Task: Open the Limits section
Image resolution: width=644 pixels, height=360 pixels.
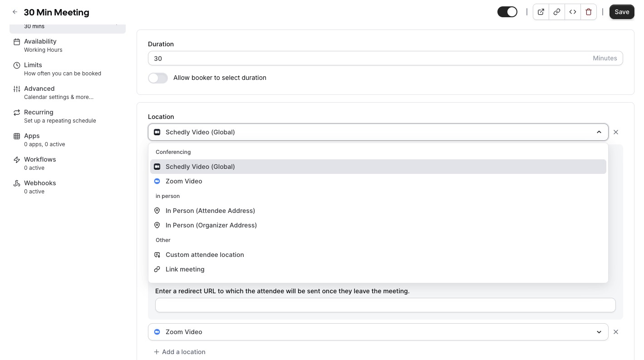Action: (68, 69)
